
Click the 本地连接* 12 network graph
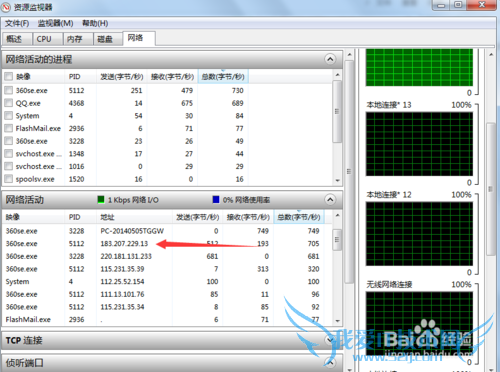[x=419, y=234]
